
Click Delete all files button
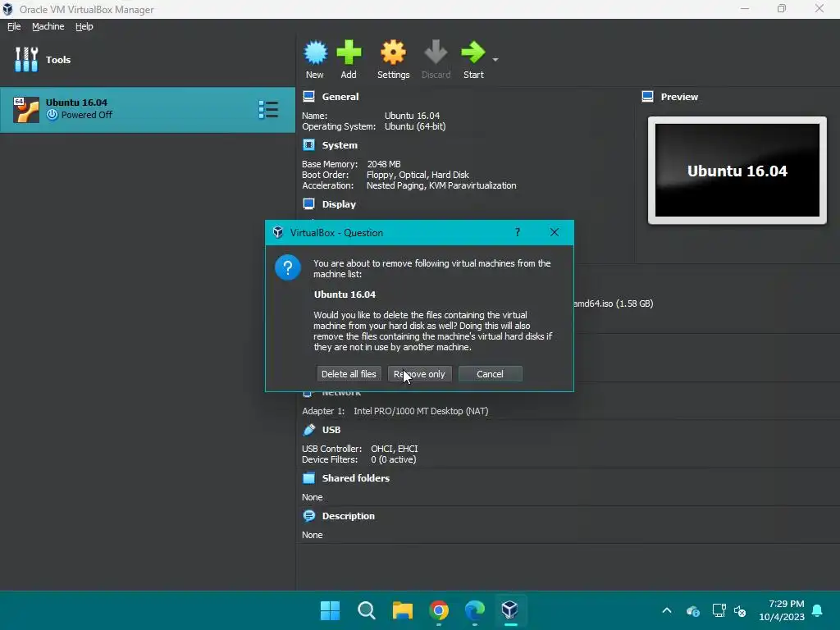point(349,374)
